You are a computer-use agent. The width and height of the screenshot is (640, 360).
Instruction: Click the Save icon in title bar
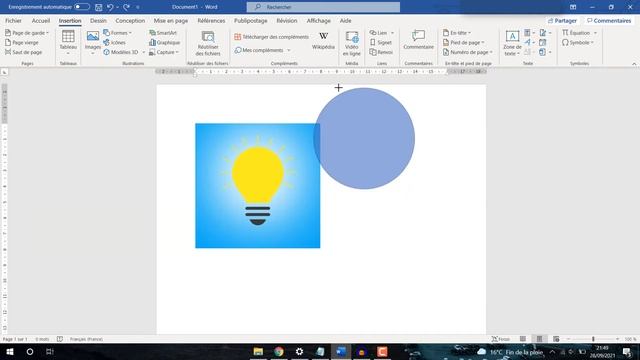point(98,7)
